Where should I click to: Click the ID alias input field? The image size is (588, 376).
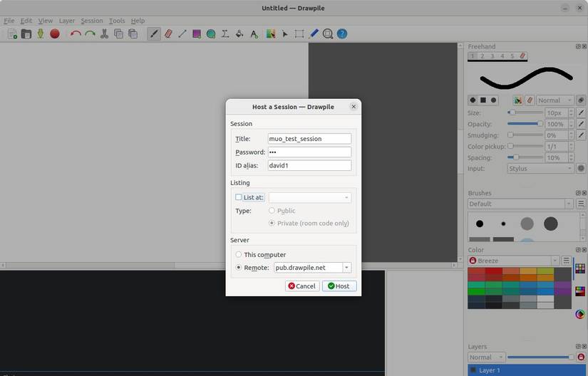pos(309,165)
